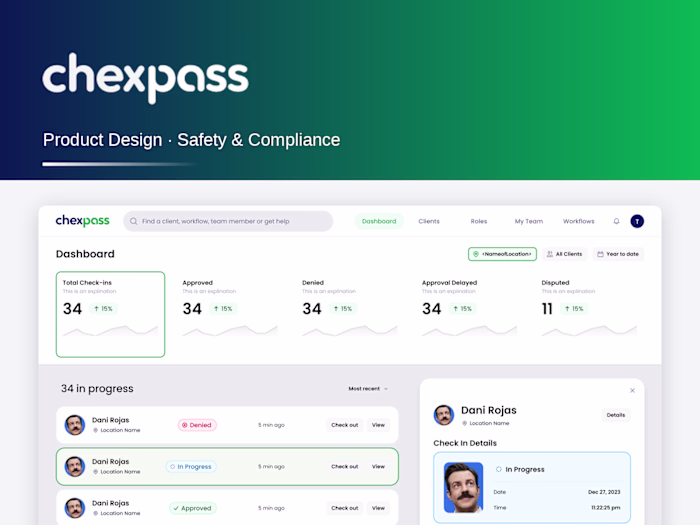Open the Year to date range filter
This screenshot has width=700, height=525.
click(x=618, y=254)
